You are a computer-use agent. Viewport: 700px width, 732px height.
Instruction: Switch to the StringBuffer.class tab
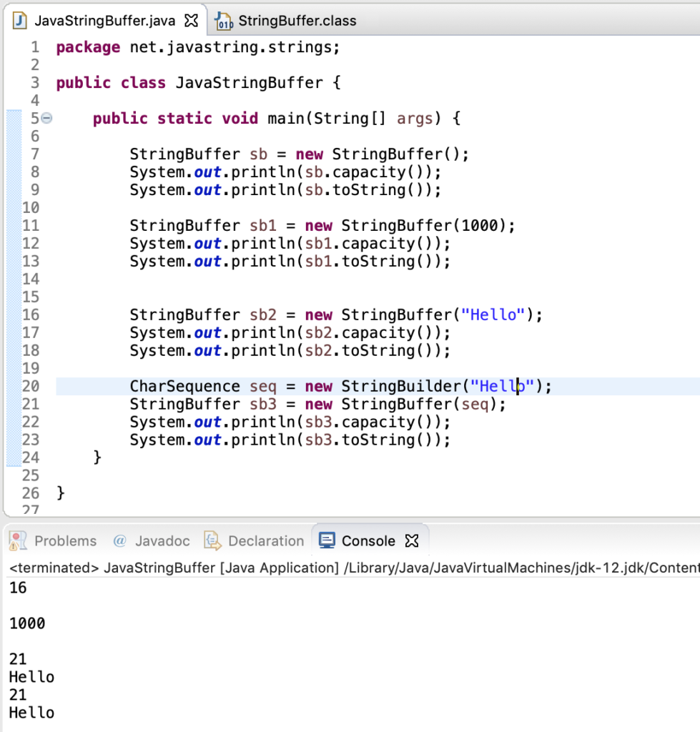pos(297,21)
